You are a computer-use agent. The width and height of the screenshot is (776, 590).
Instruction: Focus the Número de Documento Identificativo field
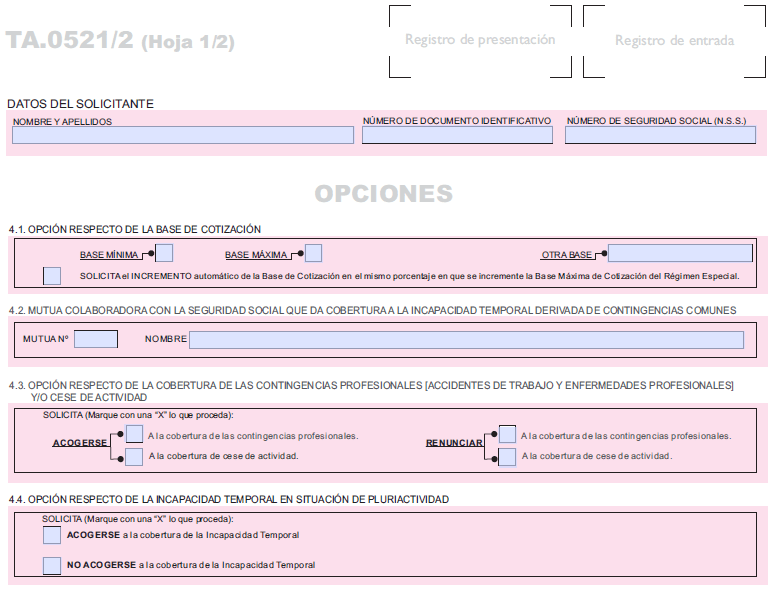point(457,135)
